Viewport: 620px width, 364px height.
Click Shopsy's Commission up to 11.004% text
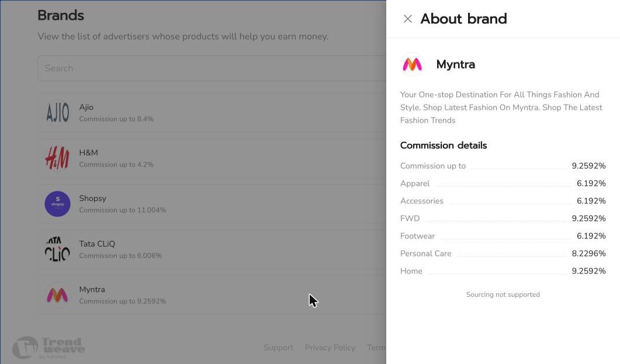click(123, 210)
